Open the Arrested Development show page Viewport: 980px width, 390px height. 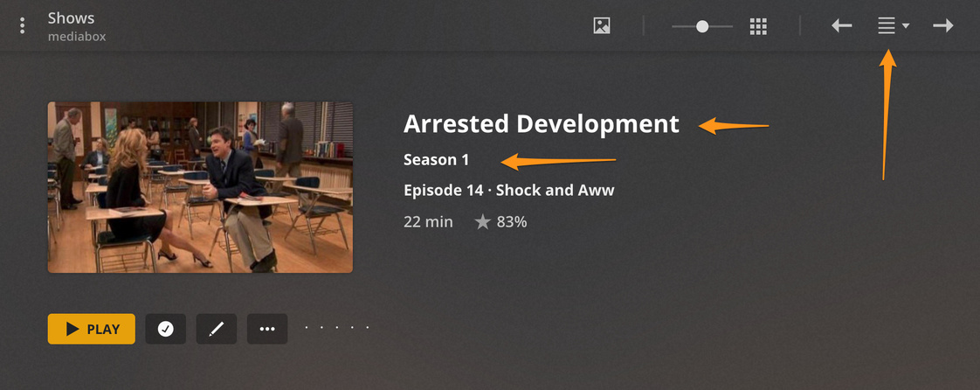coord(542,124)
